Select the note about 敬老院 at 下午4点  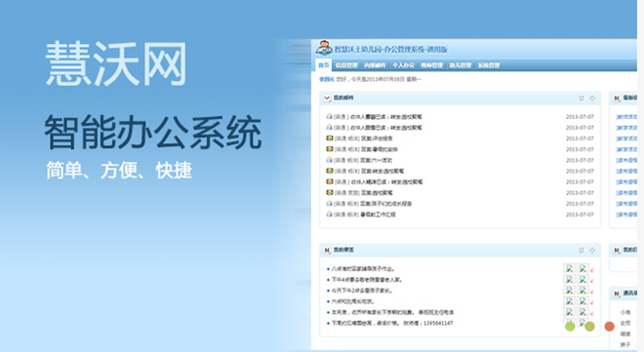click(367, 280)
